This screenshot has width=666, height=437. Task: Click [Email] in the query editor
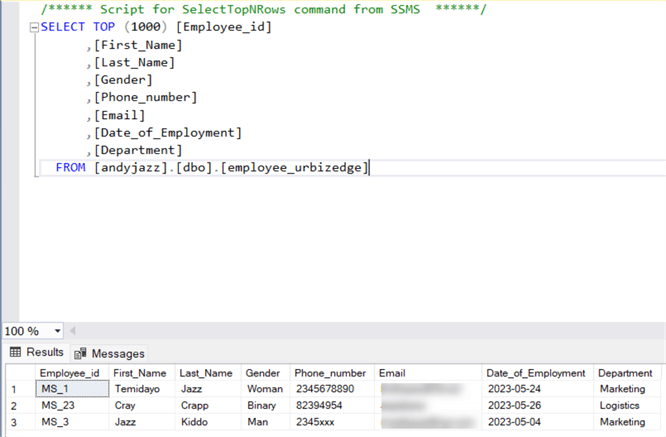pyautogui.click(x=119, y=115)
